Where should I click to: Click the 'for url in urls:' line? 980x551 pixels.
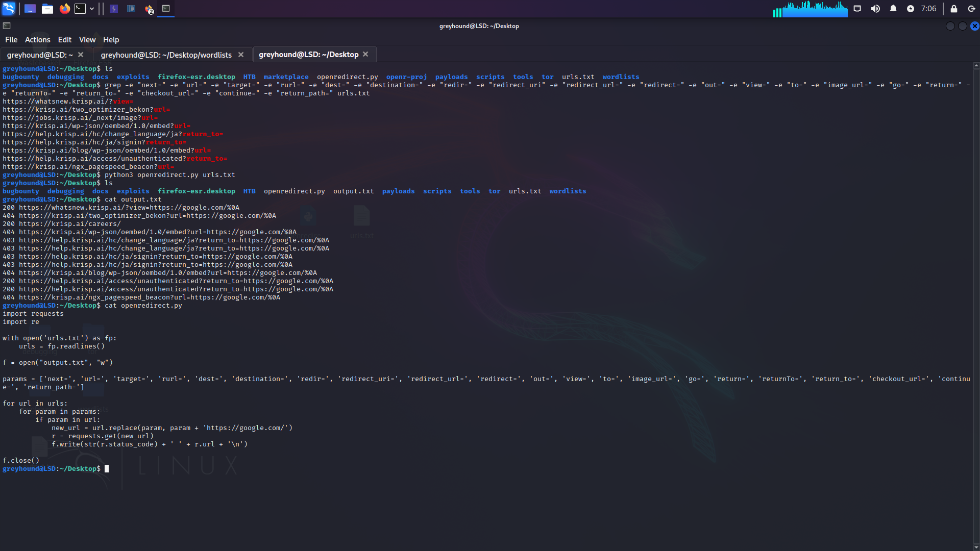click(x=35, y=404)
